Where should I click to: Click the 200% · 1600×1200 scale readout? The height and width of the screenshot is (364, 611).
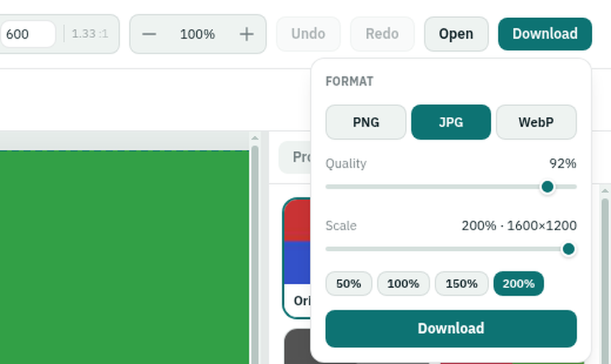[x=519, y=226]
